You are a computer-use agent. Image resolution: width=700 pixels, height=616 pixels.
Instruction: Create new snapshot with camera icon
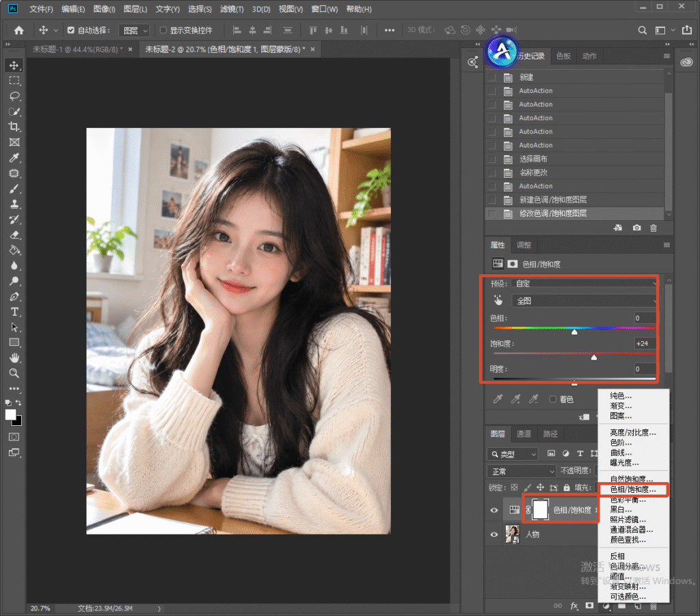(x=636, y=228)
